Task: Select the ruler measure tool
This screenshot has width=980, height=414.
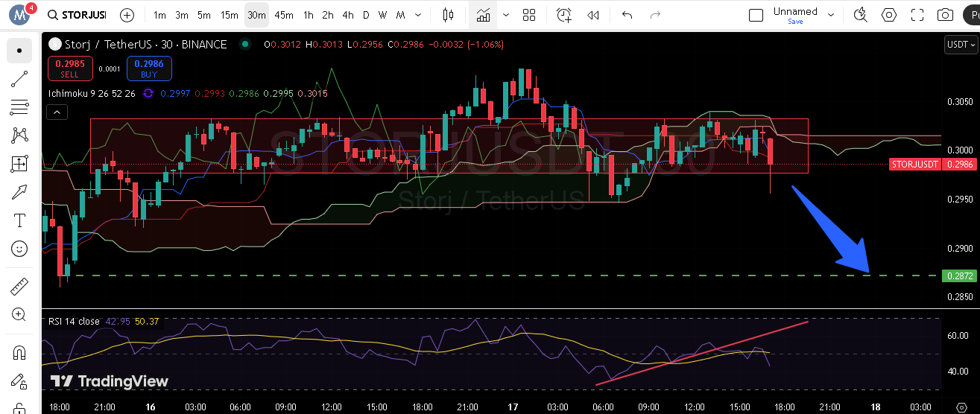Action: pos(19,286)
